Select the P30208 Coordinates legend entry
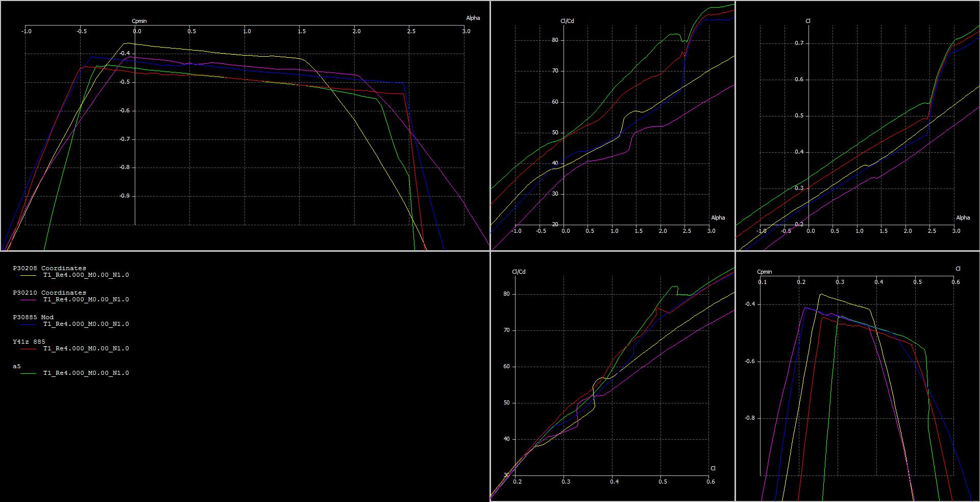The height and width of the screenshot is (502, 980). [x=50, y=268]
